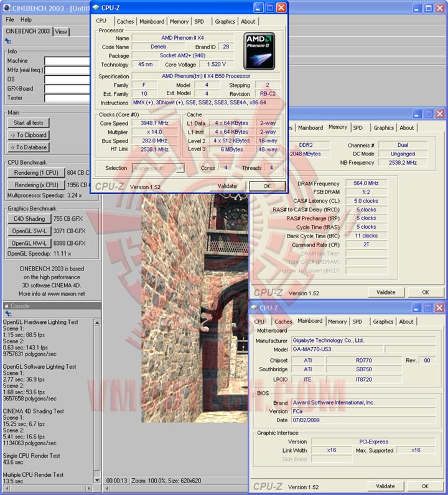
Task: Click the motherboard model GA-MA770-US3
Action: pos(337,349)
